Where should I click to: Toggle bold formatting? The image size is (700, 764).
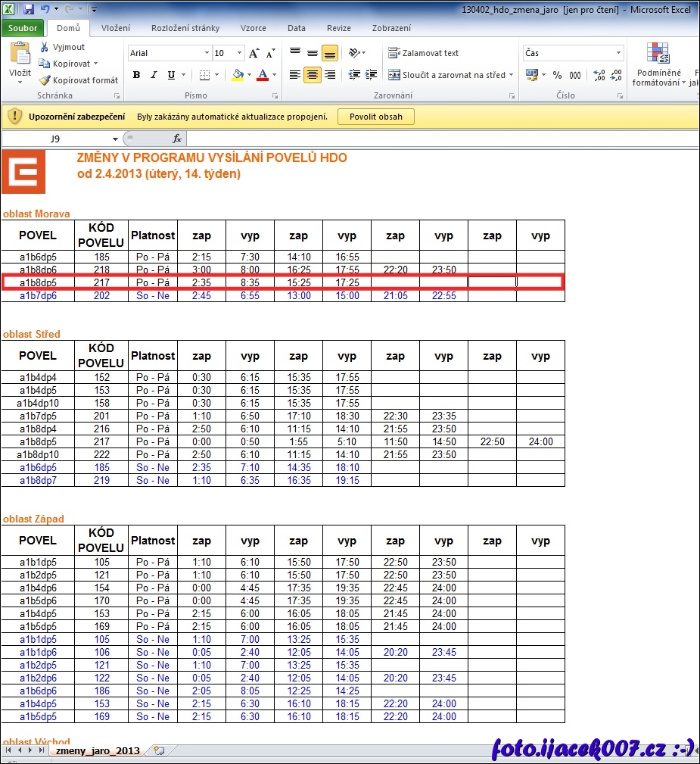coord(137,75)
